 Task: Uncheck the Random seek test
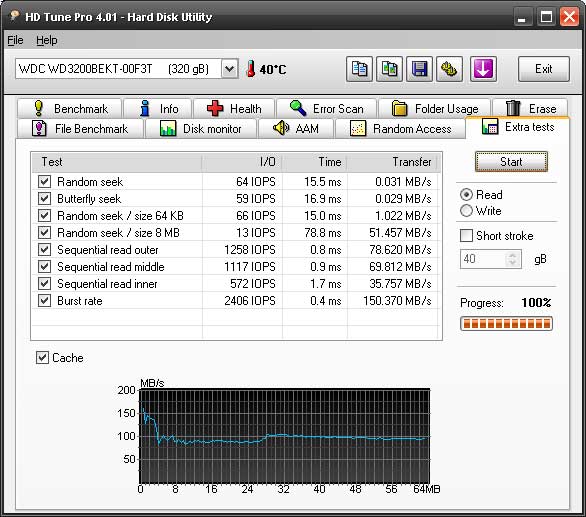pyautogui.click(x=44, y=182)
